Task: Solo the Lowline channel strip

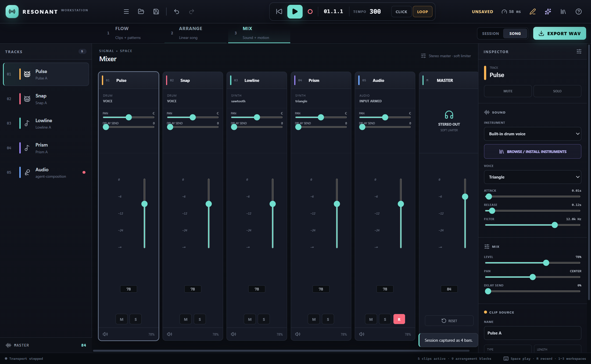Action: point(264,319)
